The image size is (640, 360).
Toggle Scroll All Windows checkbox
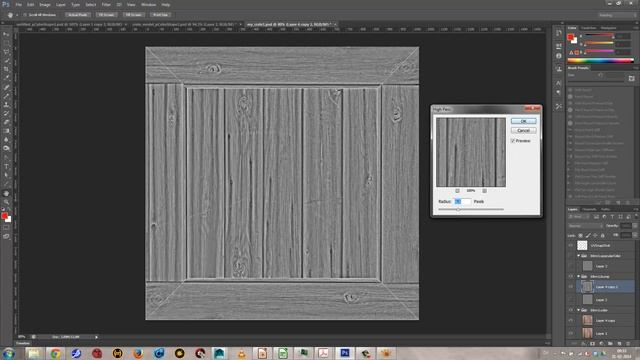tap(25, 15)
